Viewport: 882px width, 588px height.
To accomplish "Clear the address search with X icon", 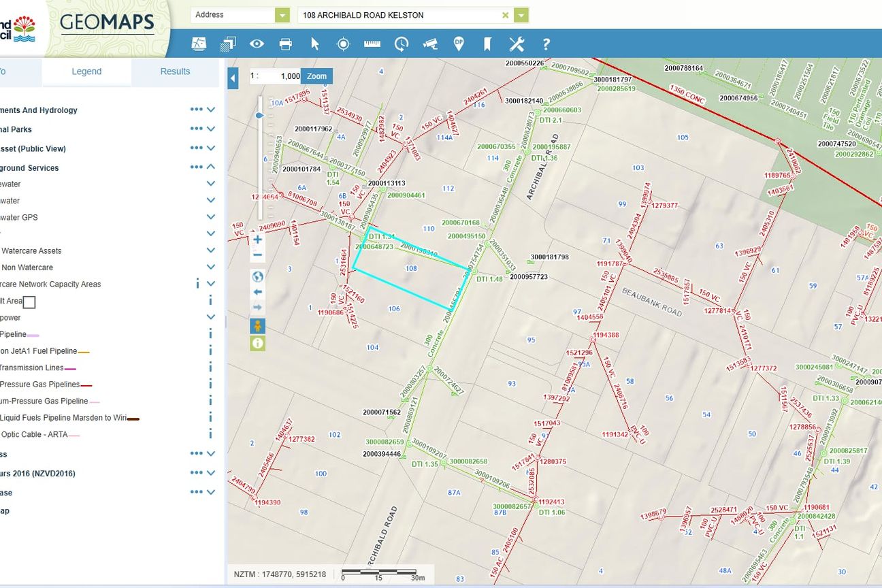I will (x=505, y=15).
